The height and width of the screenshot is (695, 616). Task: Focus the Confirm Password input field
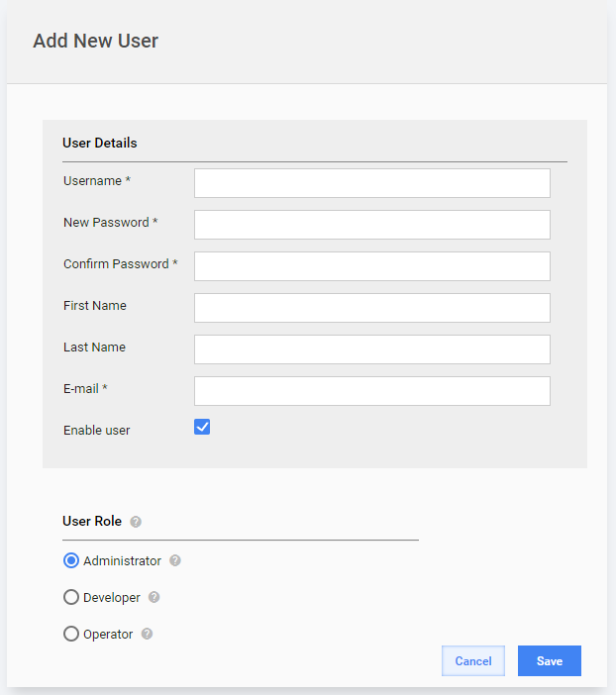372,266
